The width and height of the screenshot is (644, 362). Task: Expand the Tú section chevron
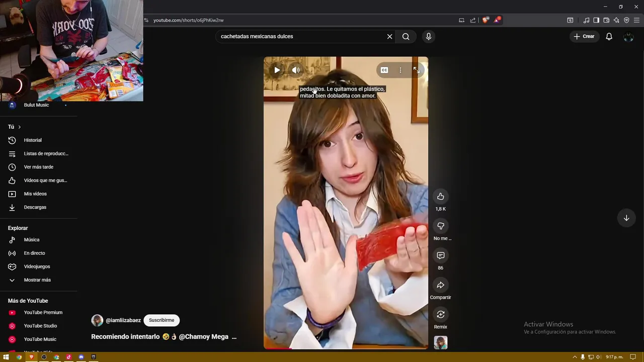click(20, 127)
